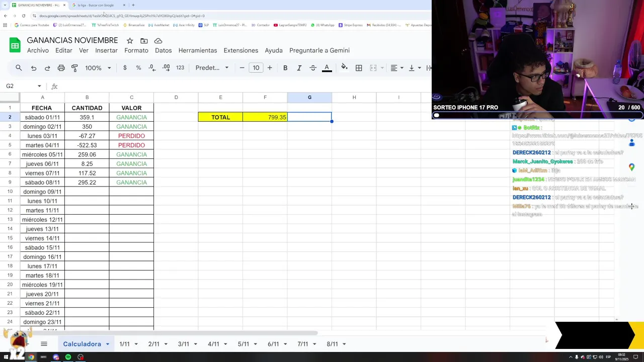Switch to the 2/11 sheet tab
Viewport: 644px width, 362px height.
pyautogui.click(x=153, y=344)
